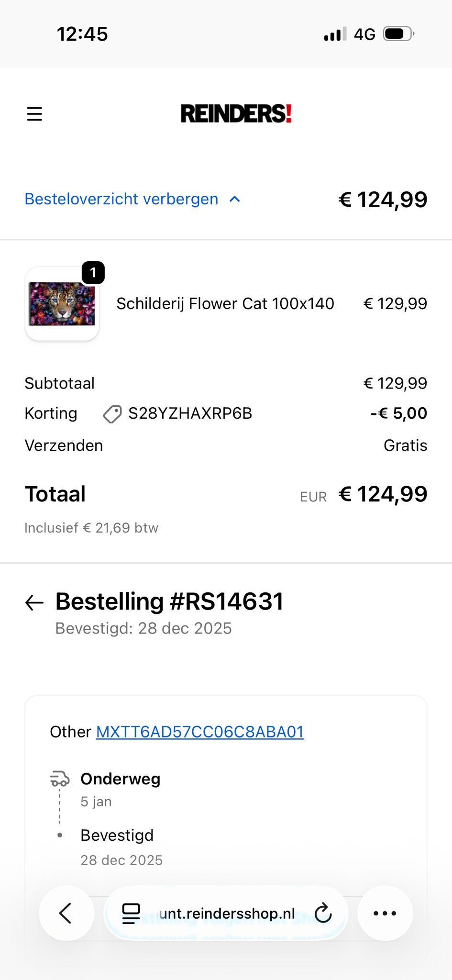The height and width of the screenshot is (980, 452).
Task: Go back using arrow beside Bestelling
Action: pyautogui.click(x=34, y=602)
